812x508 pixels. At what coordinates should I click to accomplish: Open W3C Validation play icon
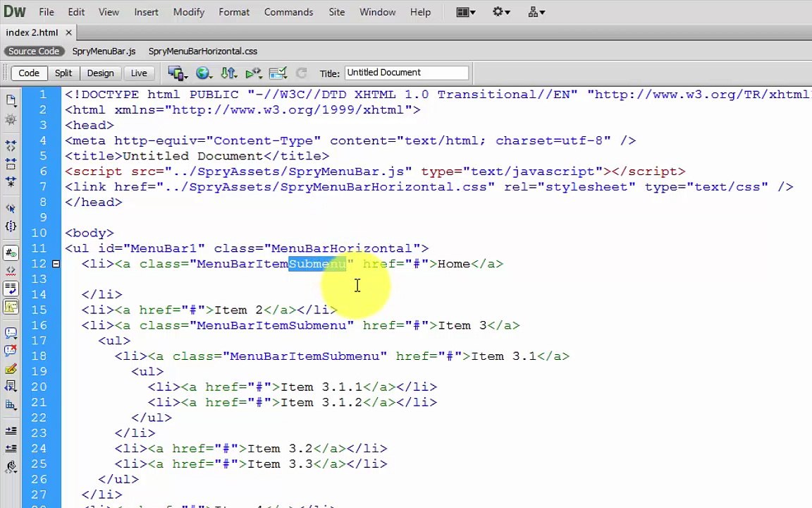click(x=254, y=73)
